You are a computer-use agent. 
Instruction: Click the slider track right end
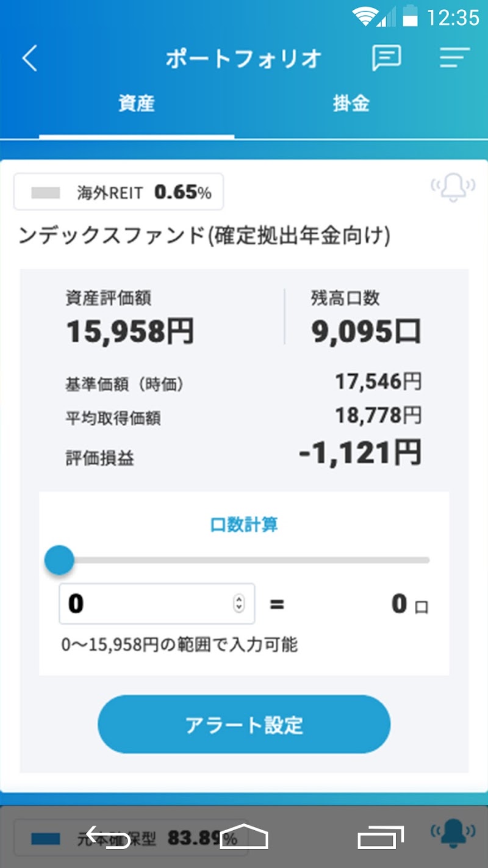(x=426, y=560)
